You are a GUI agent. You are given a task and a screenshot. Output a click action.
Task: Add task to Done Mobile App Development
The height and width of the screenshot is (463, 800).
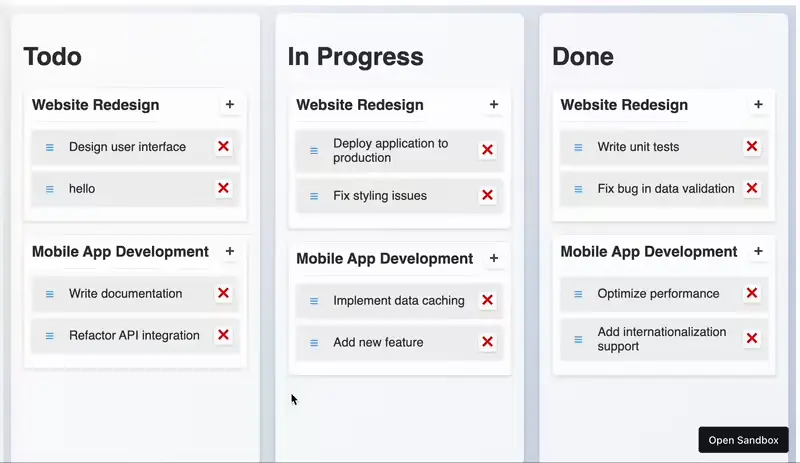[758, 252]
